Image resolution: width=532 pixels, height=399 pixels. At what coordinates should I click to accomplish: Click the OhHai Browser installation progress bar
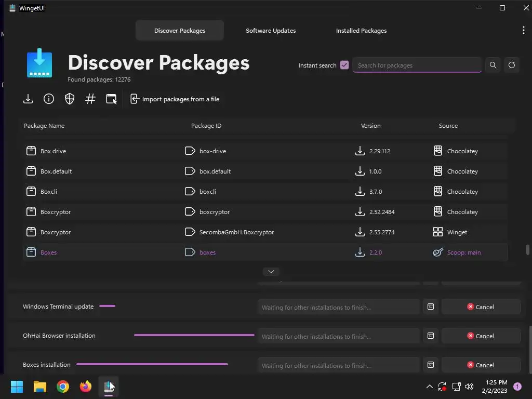[194, 335]
